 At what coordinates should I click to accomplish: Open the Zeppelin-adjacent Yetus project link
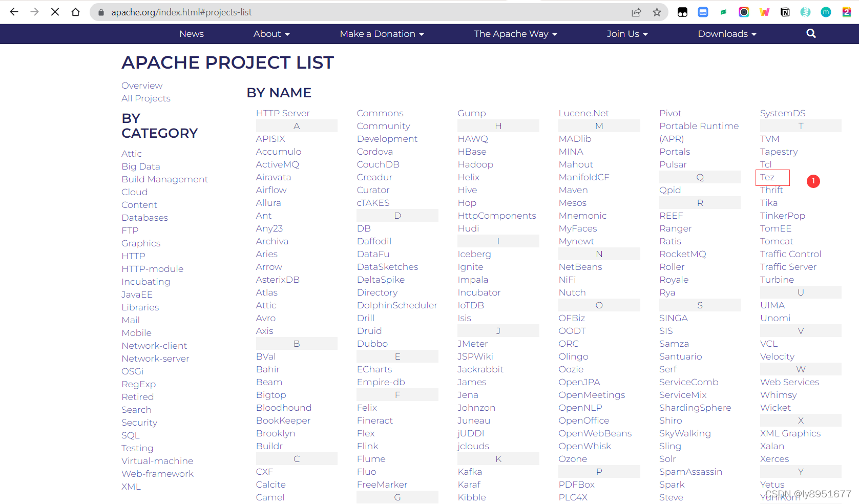772,485
